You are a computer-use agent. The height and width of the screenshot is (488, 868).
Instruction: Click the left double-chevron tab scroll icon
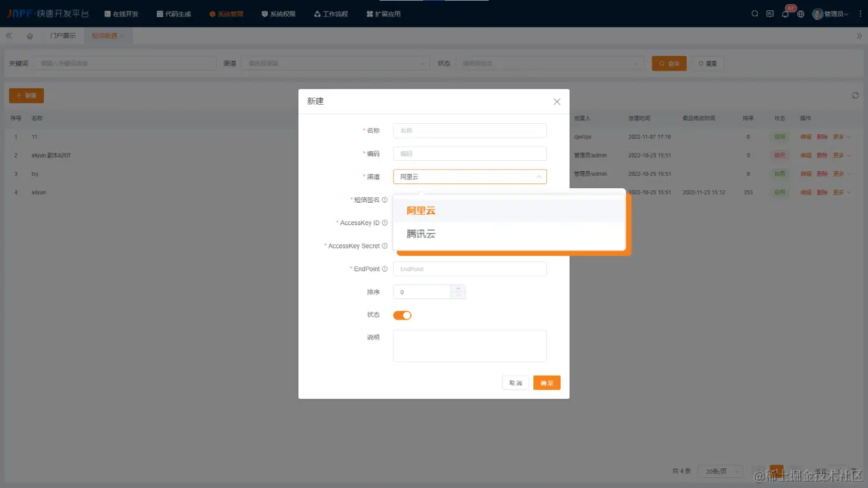9,36
